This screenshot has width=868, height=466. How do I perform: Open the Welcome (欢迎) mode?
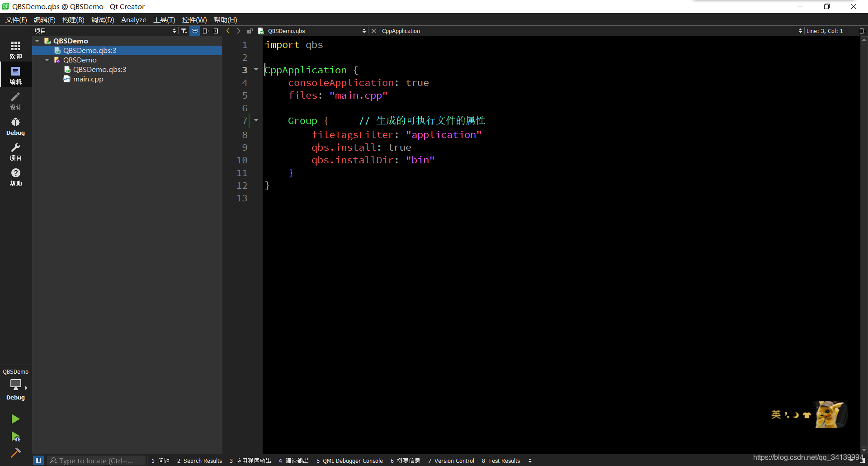coord(16,50)
